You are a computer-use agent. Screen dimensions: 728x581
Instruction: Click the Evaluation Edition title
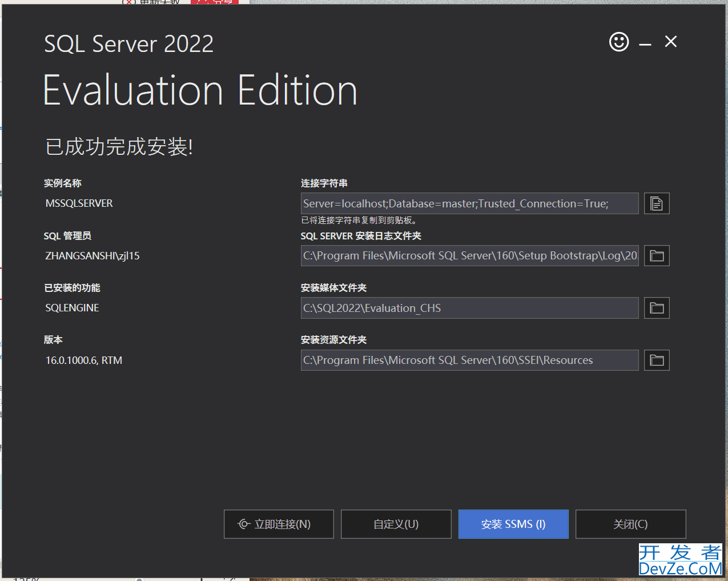point(200,90)
